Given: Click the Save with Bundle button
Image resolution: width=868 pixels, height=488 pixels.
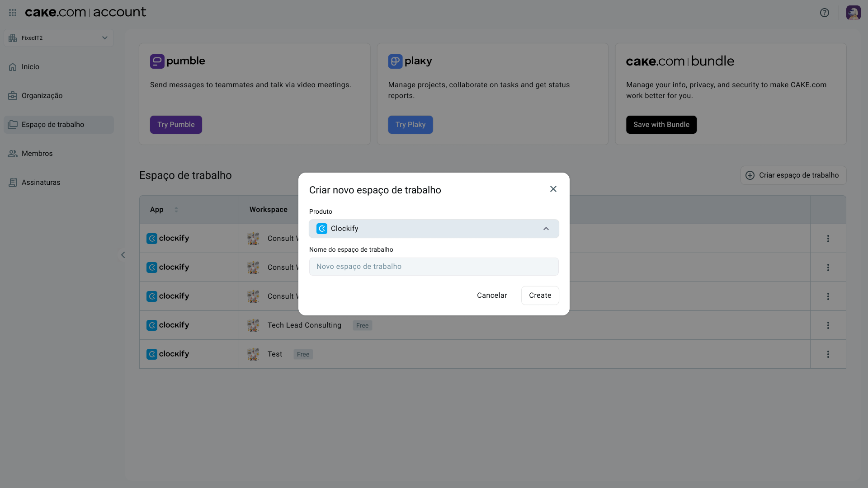Looking at the screenshot, I should click(x=661, y=125).
